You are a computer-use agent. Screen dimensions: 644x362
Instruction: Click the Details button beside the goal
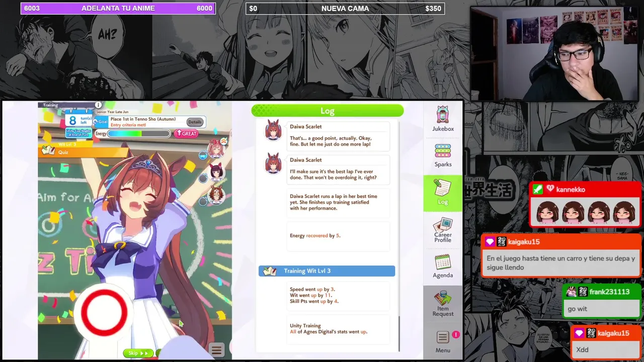pyautogui.click(x=194, y=122)
